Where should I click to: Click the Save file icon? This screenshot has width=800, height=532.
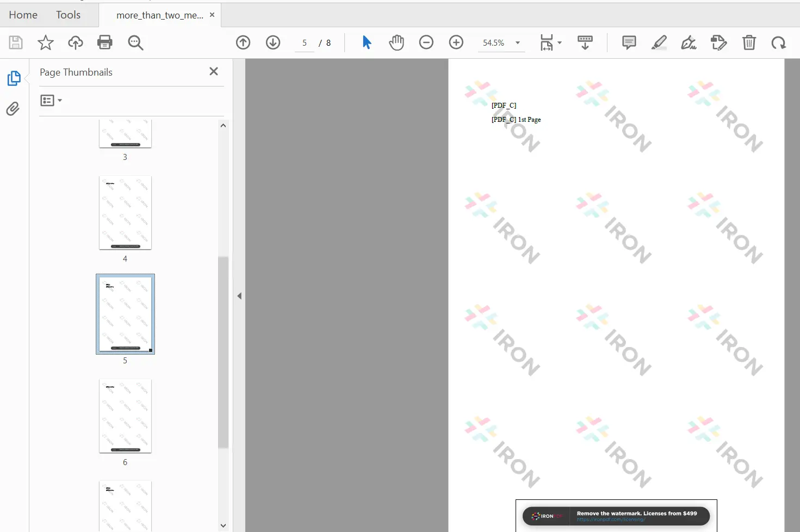point(16,42)
